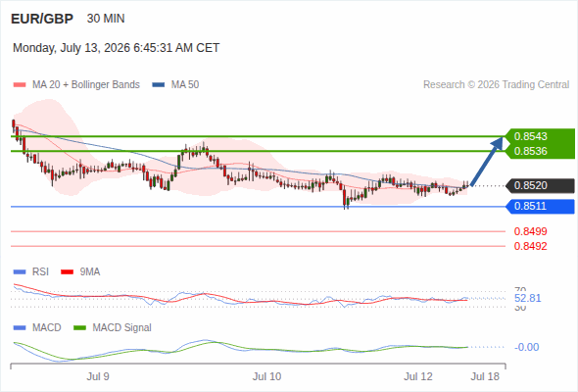Image resolution: width=578 pixels, height=392 pixels.
Task: Click the Jul 12 axis label
Action: [x=418, y=377]
